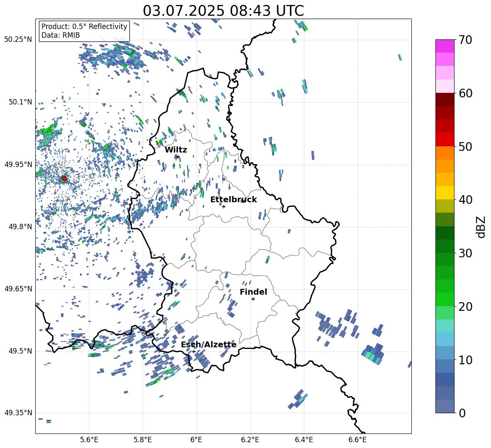This screenshot has height=448, width=491.
Task: Click the 49.35°N latitude label
Action: tap(18, 413)
